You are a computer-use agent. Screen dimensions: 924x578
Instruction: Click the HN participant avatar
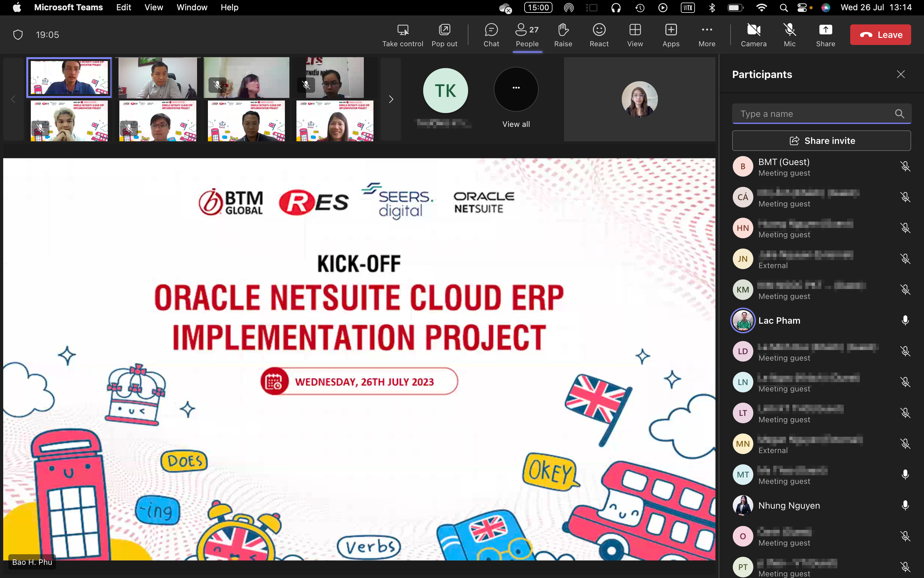coord(743,228)
